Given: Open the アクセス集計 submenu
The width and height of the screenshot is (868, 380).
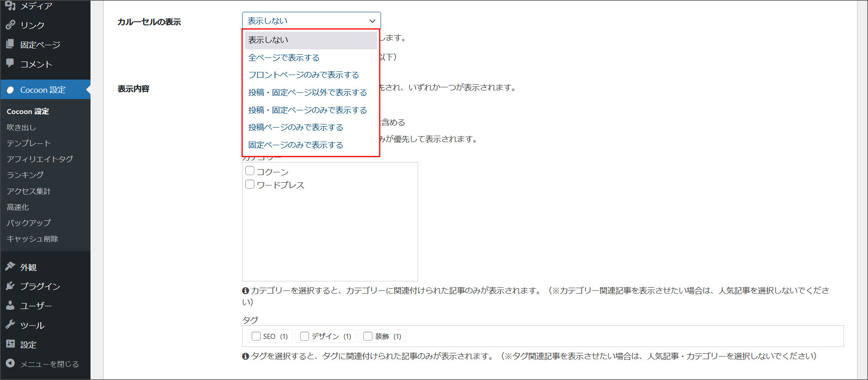Looking at the screenshot, I should pyautogui.click(x=29, y=191).
